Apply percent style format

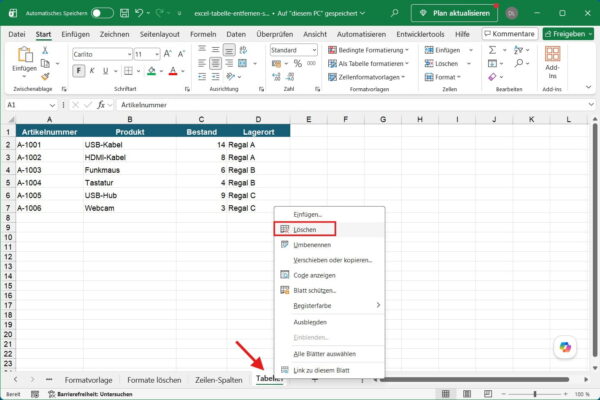tap(297, 64)
